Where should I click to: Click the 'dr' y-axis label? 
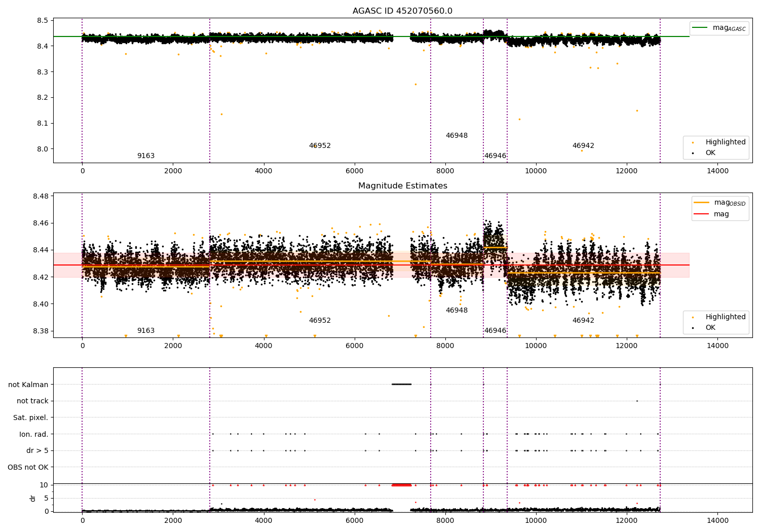pyautogui.click(x=33, y=498)
